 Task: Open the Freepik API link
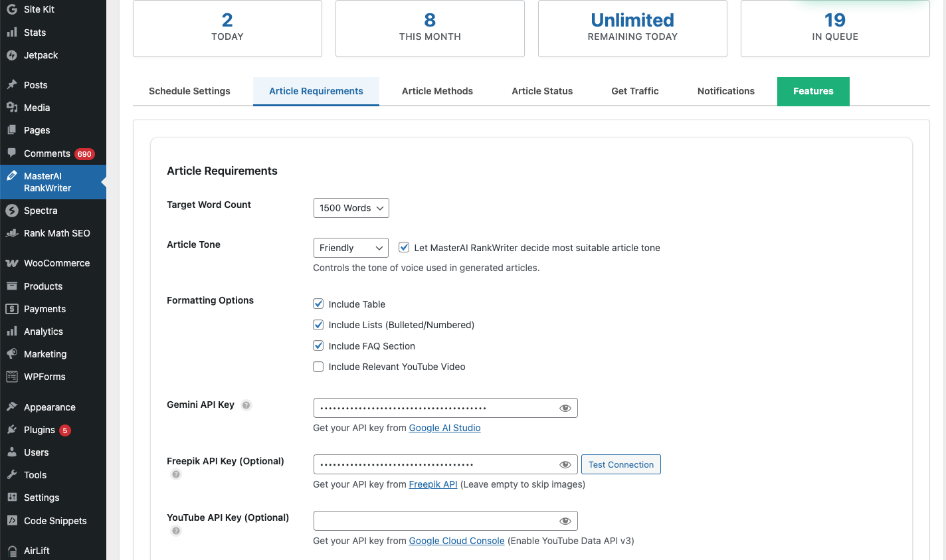point(433,484)
